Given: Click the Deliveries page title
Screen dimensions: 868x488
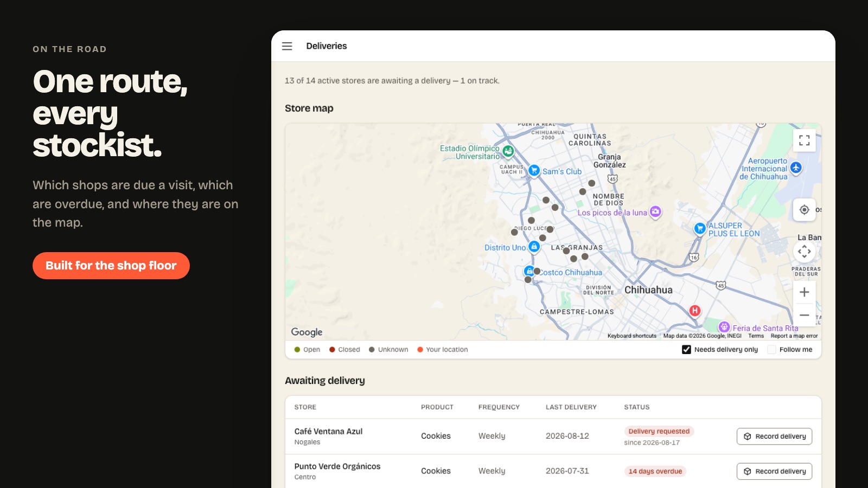Looking at the screenshot, I should (327, 46).
